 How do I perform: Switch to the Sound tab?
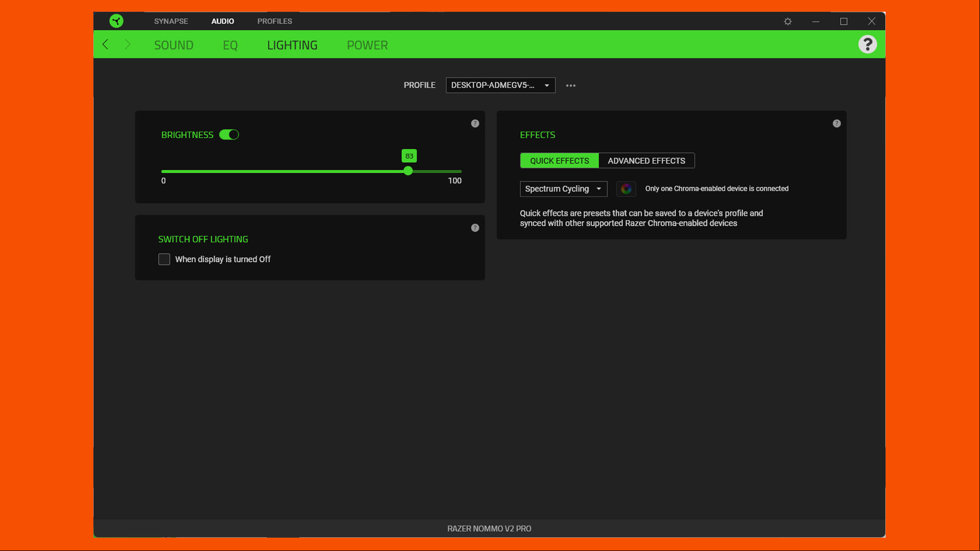tap(173, 45)
